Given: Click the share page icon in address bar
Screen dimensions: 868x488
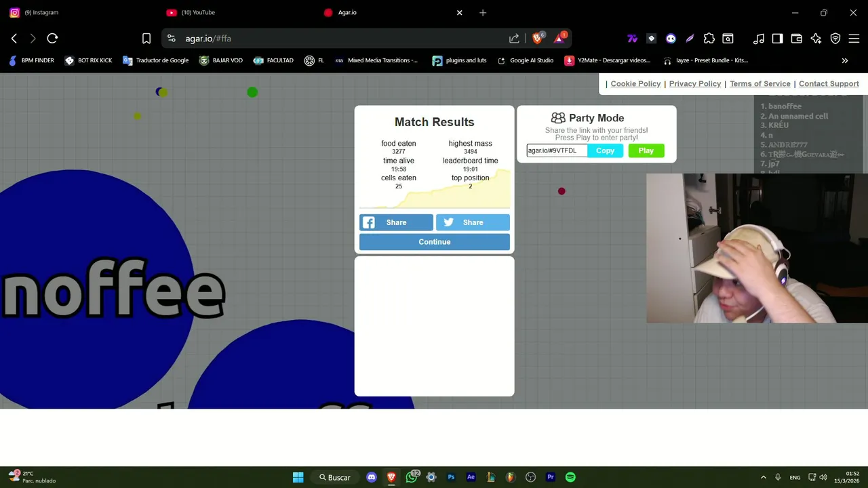Looking at the screenshot, I should pos(514,39).
